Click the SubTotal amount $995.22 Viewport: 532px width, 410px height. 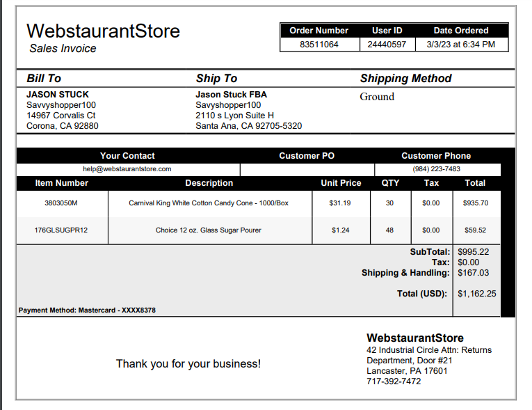tap(474, 252)
